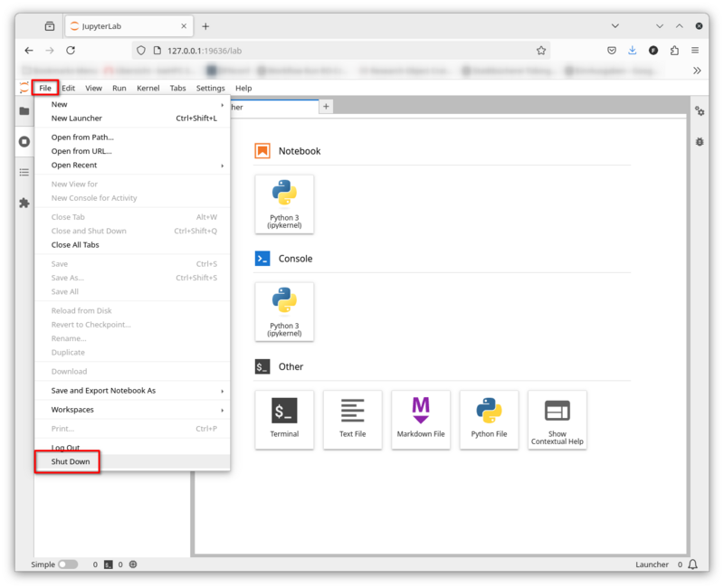Screen dimensions: 724x588
Task: Click the JupyterLab logo in menu bar
Action: point(24,88)
